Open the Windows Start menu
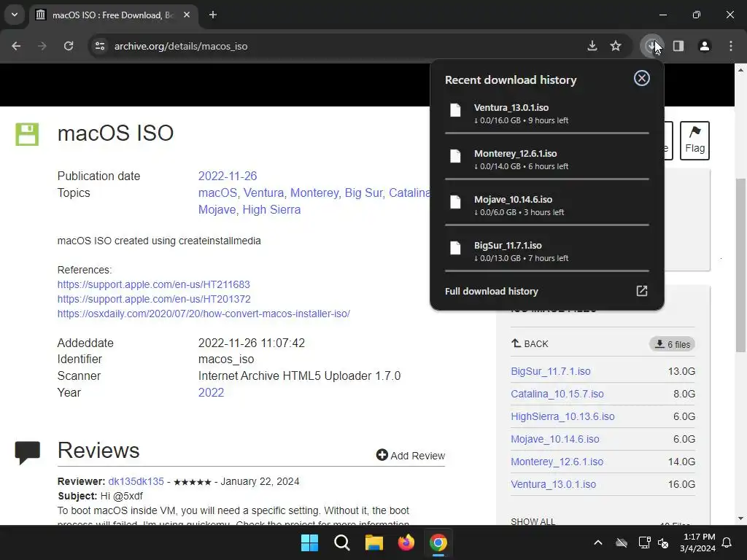 [x=309, y=542]
